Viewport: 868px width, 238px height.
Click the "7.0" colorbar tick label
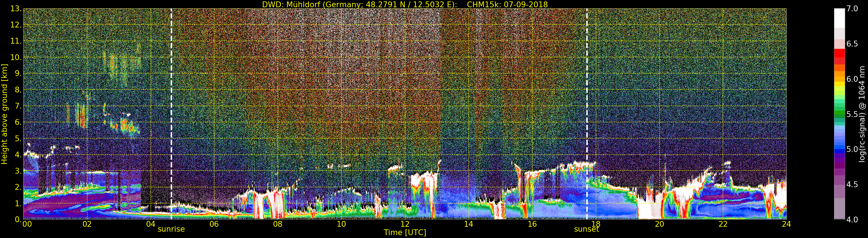[852, 9]
